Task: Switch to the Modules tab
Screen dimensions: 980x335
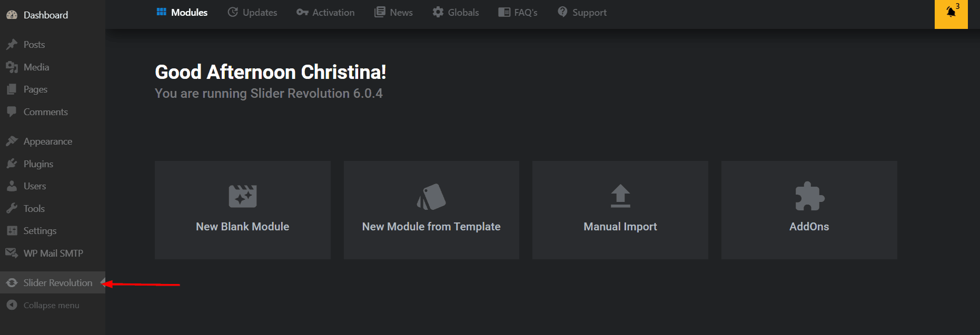Action: pyautogui.click(x=182, y=12)
